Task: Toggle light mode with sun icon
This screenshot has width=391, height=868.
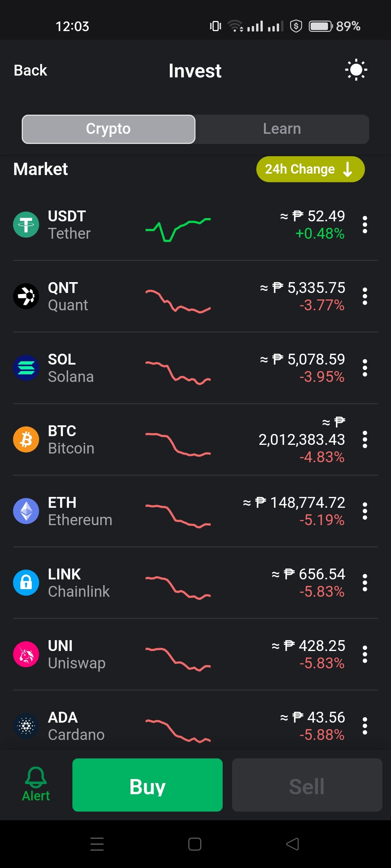Action: coord(356,70)
